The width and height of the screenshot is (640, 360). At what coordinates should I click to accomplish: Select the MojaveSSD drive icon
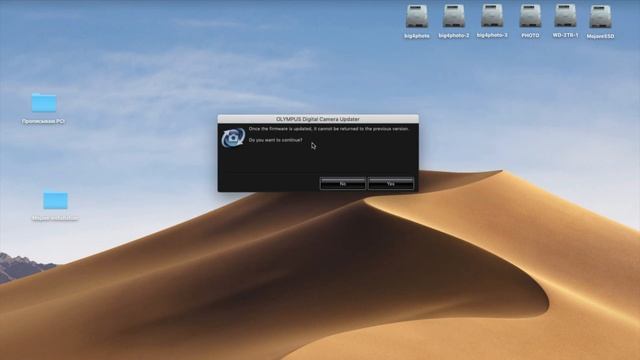600,17
